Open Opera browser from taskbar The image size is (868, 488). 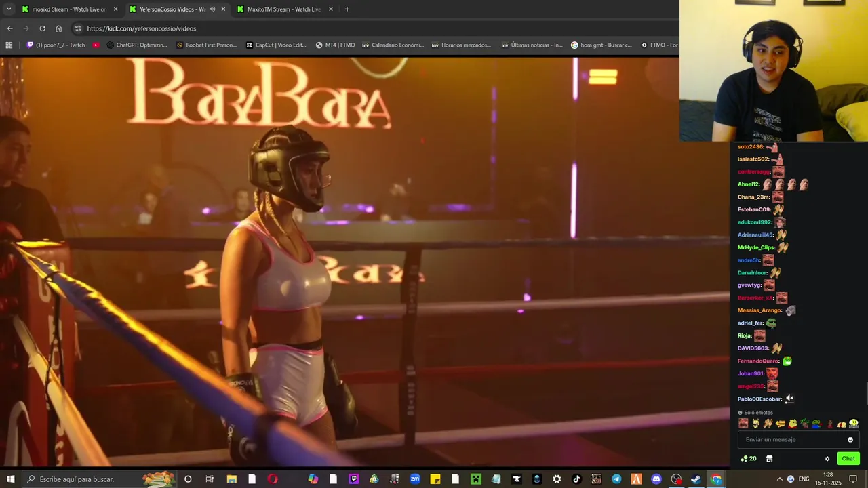(273, 479)
